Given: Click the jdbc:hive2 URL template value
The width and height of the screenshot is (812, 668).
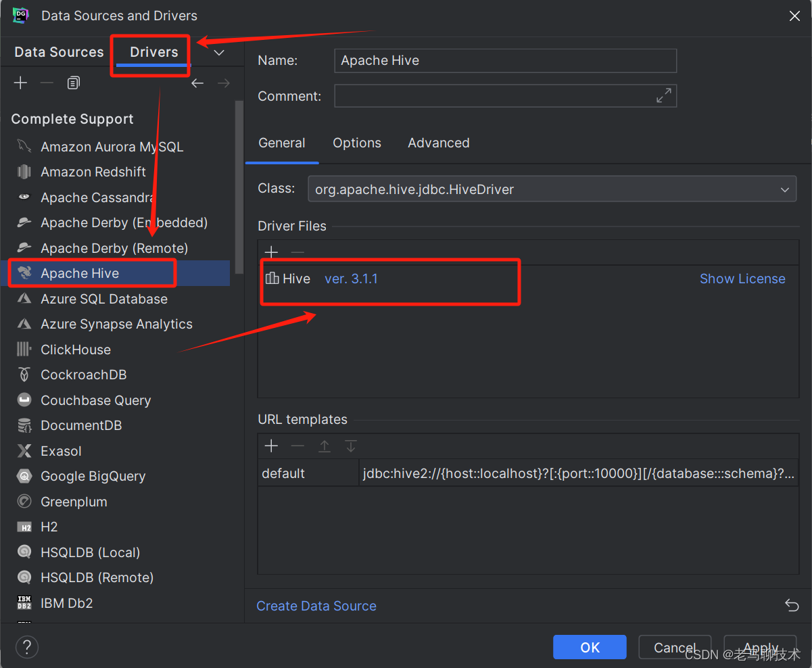Looking at the screenshot, I should tap(579, 473).
